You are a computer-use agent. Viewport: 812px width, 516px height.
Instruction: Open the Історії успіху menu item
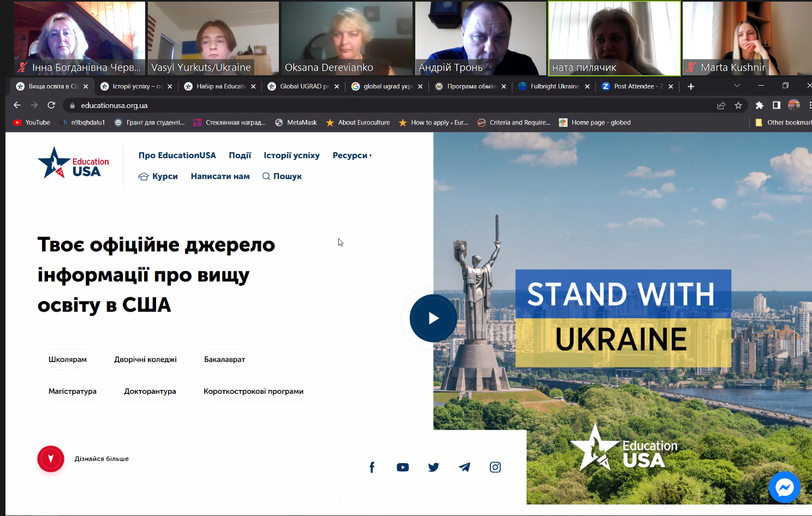pyautogui.click(x=291, y=155)
